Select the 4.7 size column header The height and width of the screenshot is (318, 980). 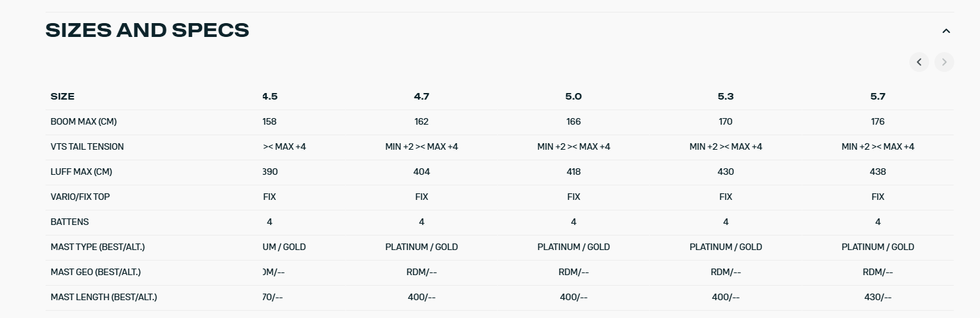[x=421, y=96]
